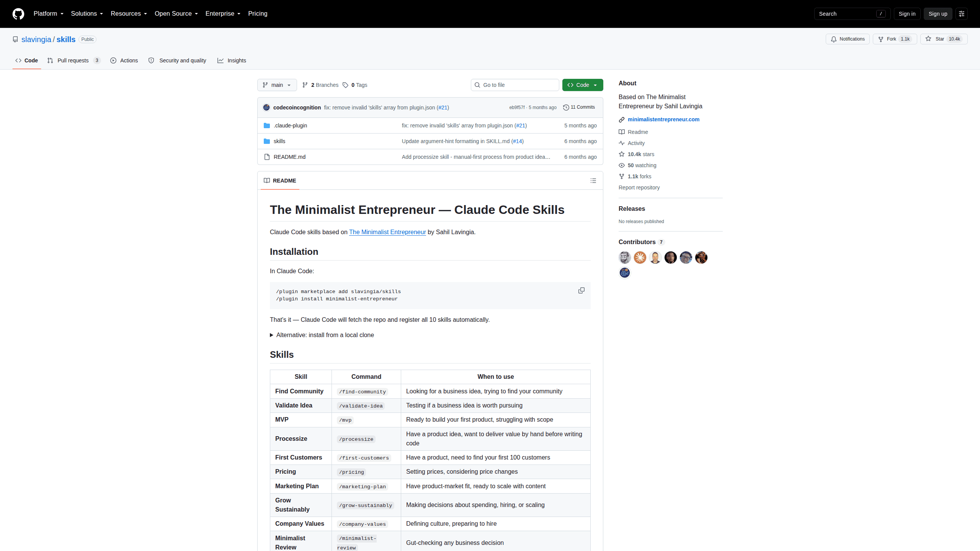980x551 pixels.
Task: Click the repository icon beside slavingia
Action: point(15,39)
